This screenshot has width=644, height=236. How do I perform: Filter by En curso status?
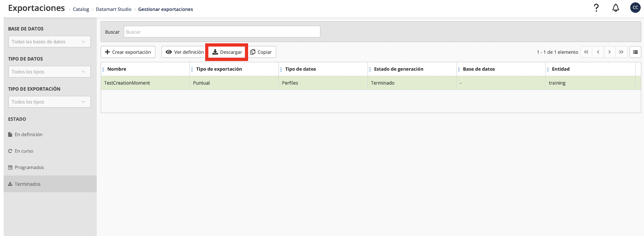pos(24,151)
